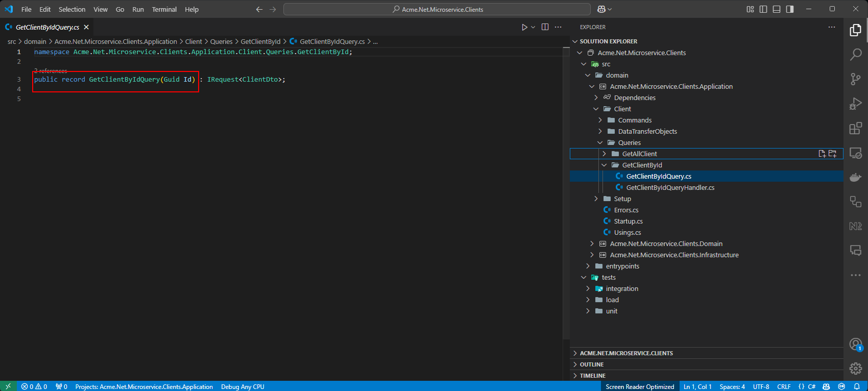The width and height of the screenshot is (868, 391).
Task: Open errors and warnings count in status bar
Action: tap(34, 386)
